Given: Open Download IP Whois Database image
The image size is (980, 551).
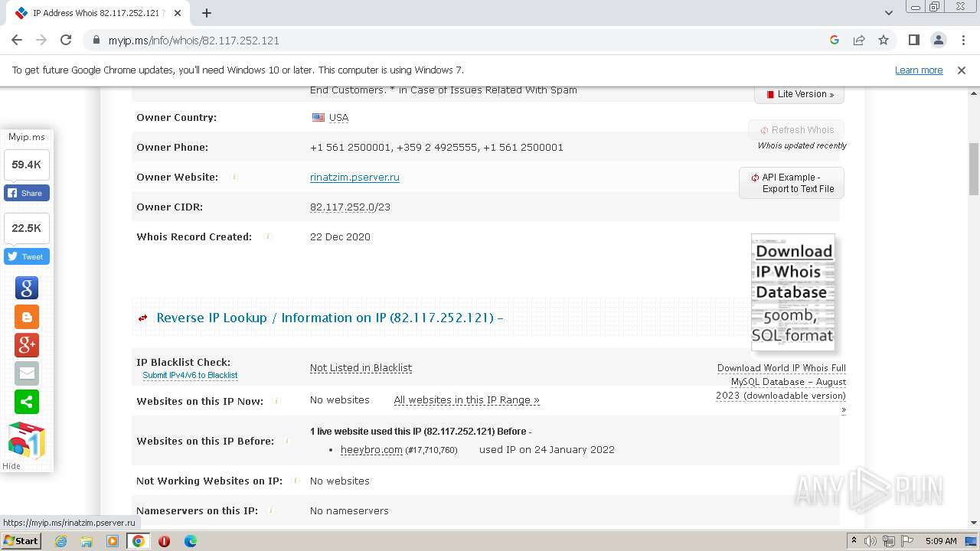Looking at the screenshot, I should click(x=793, y=292).
